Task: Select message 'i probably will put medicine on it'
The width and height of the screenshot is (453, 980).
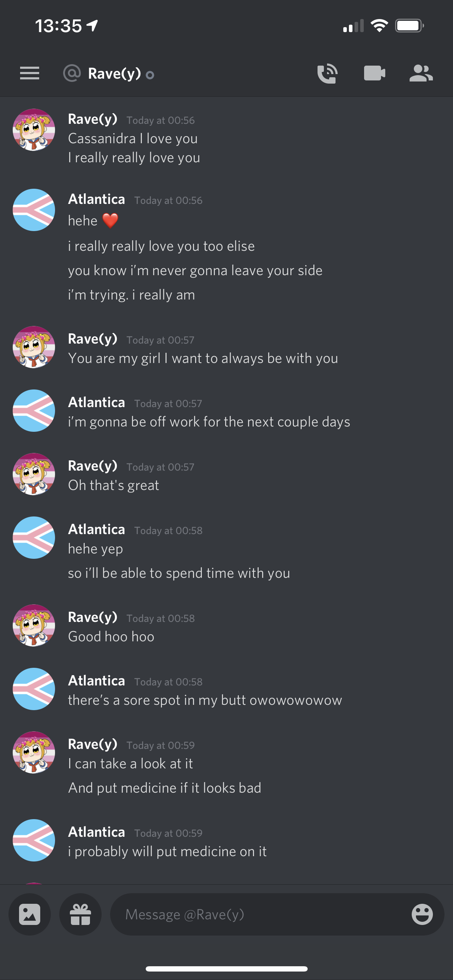Action: click(x=167, y=851)
